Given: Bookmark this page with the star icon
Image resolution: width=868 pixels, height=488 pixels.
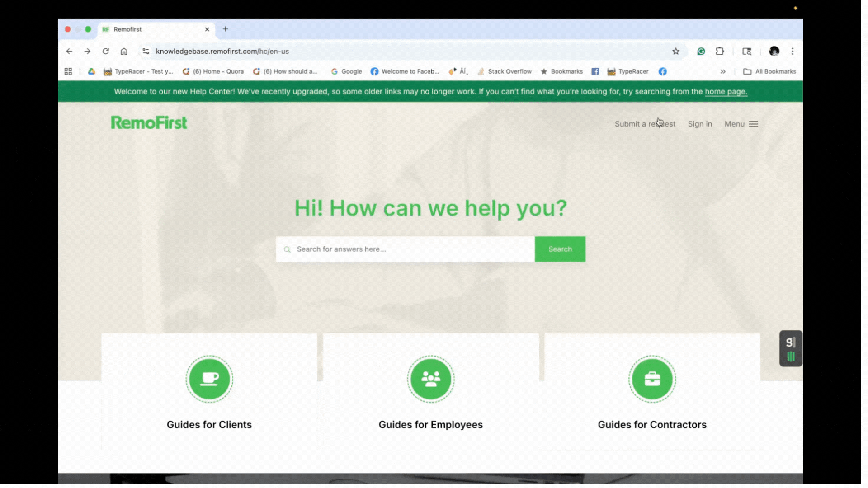Looking at the screenshot, I should pos(676,51).
